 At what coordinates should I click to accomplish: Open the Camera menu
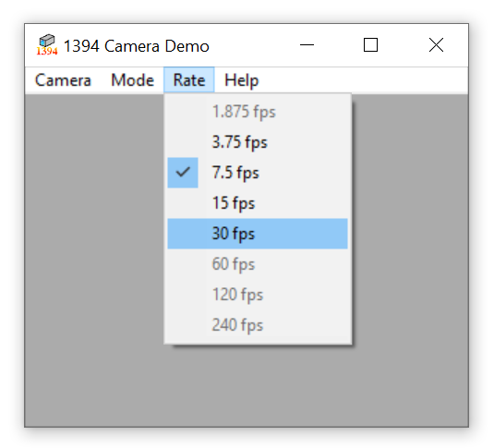pos(63,79)
